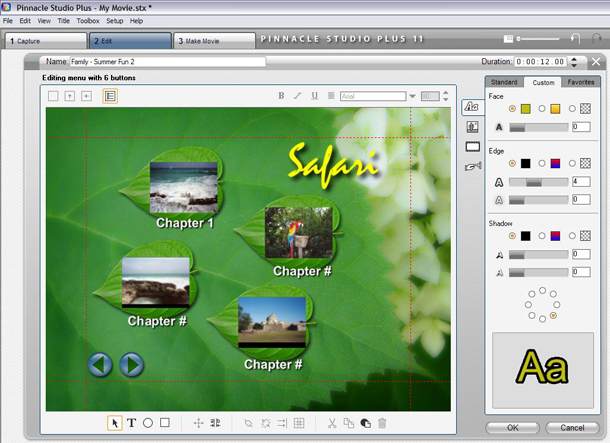The height and width of the screenshot is (443, 610).
Task: Select the Text tool
Action: 131,423
